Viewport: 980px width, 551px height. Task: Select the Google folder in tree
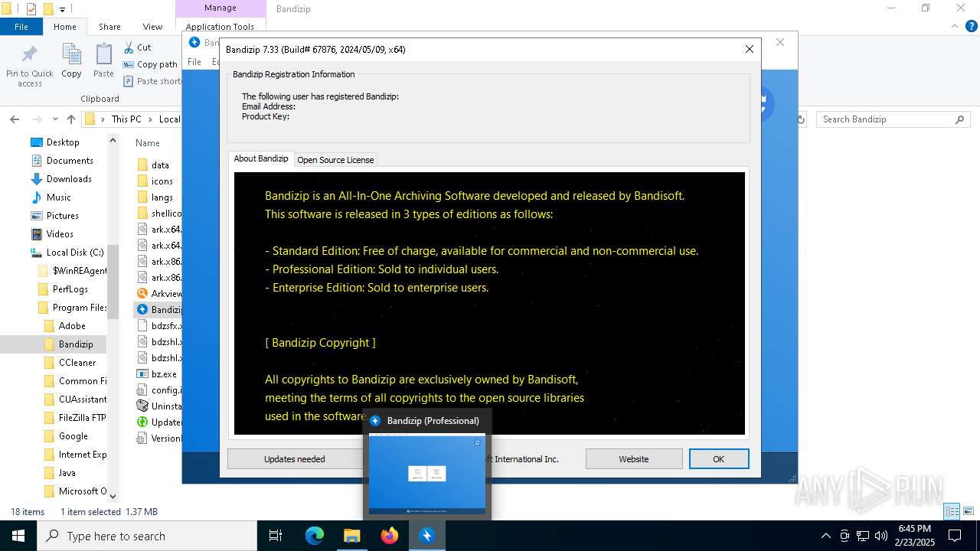(x=73, y=436)
